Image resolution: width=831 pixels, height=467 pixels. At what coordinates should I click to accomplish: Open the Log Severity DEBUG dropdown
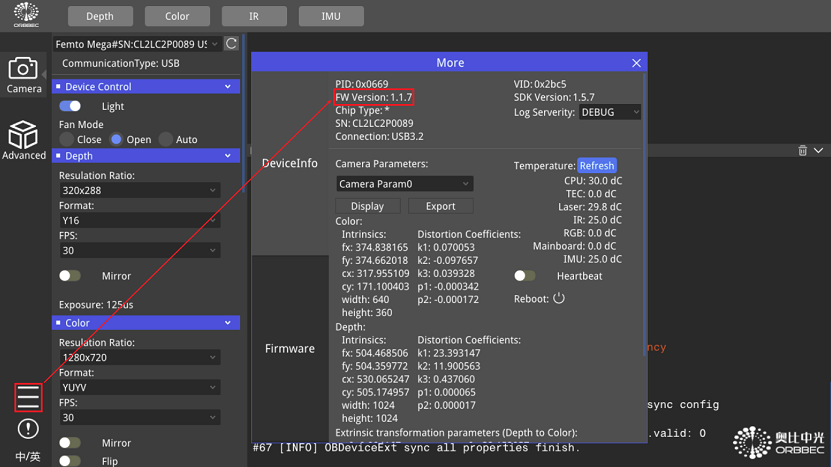pos(609,113)
